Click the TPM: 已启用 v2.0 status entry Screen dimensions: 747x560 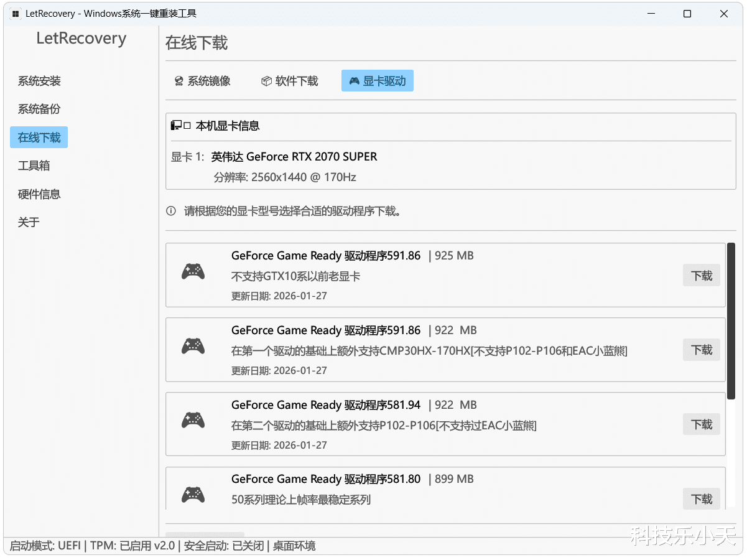tap(131, 546)
